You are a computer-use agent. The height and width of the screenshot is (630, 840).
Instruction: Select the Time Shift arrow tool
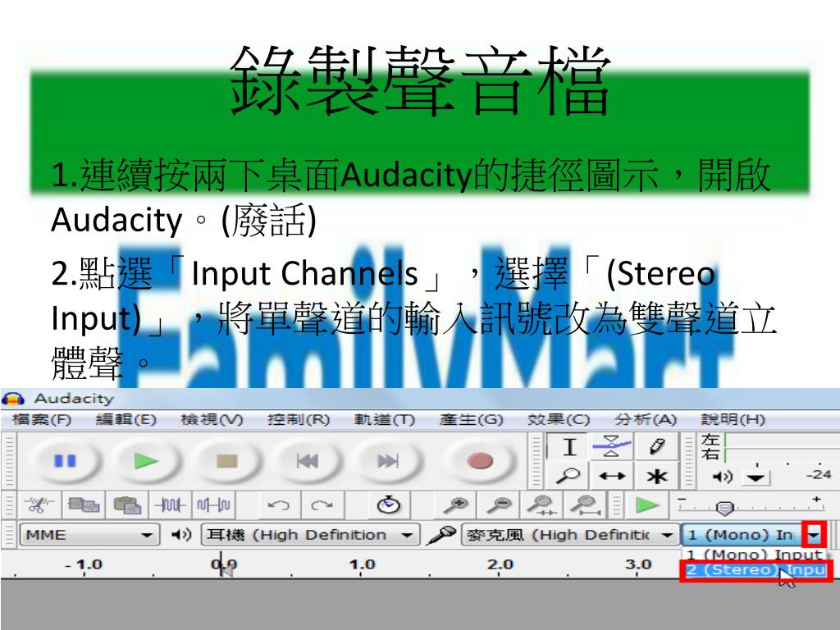click(x=612, y=476)
